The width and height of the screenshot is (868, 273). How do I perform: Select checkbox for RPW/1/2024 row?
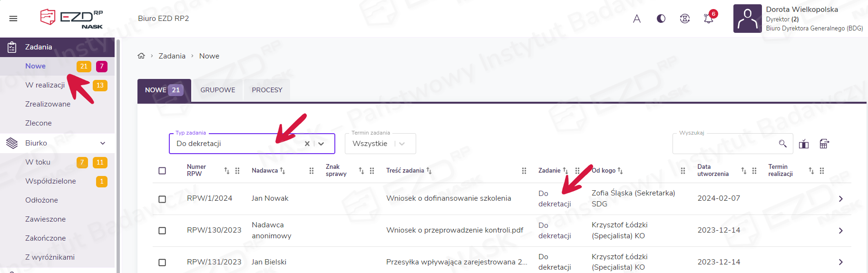click(162, 199)
